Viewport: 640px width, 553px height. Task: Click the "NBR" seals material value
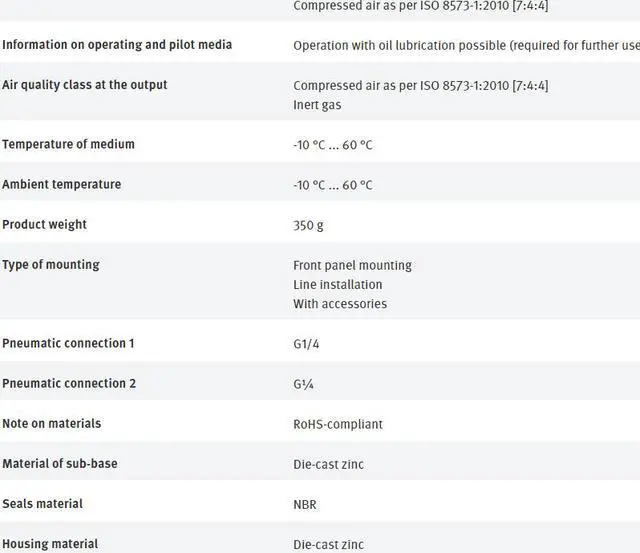[x=305, y=505]
